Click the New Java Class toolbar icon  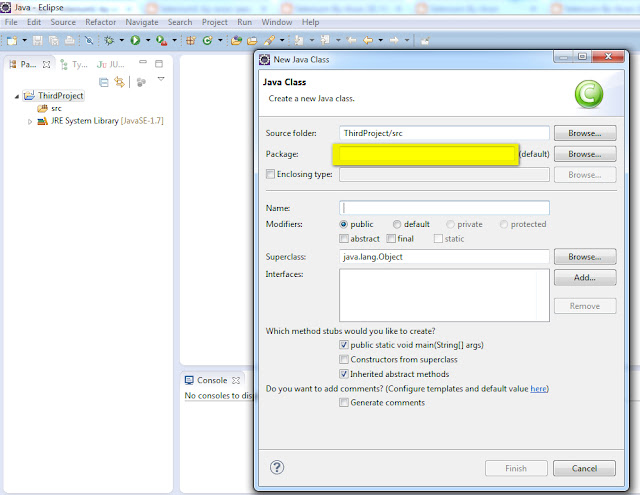pos(207,40)
